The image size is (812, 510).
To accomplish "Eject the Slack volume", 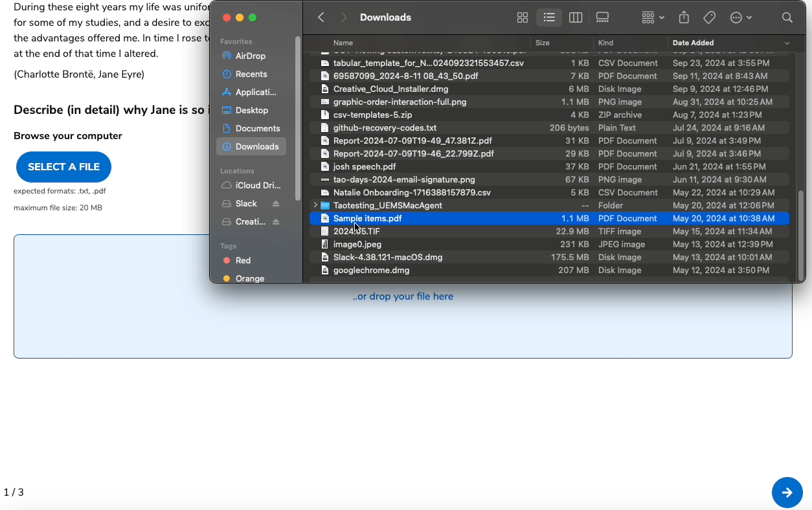I will pyautogui.click(x=276, y=203).
